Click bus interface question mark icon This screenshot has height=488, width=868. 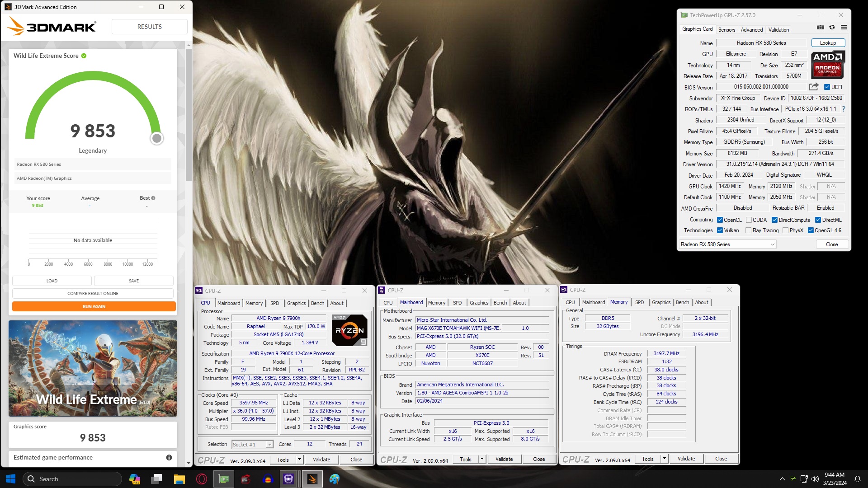[x=844, y=109]
